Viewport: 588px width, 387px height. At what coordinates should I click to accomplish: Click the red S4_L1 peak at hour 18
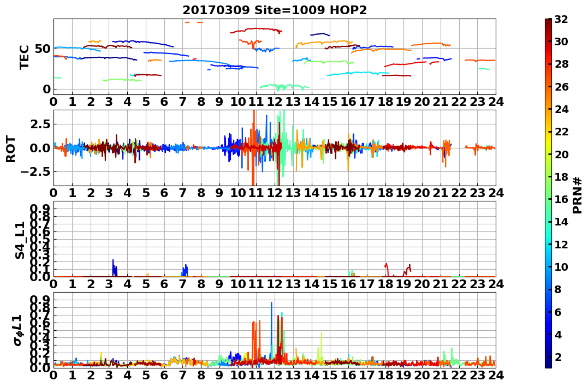pyautogui.click(x=386, y=269)
